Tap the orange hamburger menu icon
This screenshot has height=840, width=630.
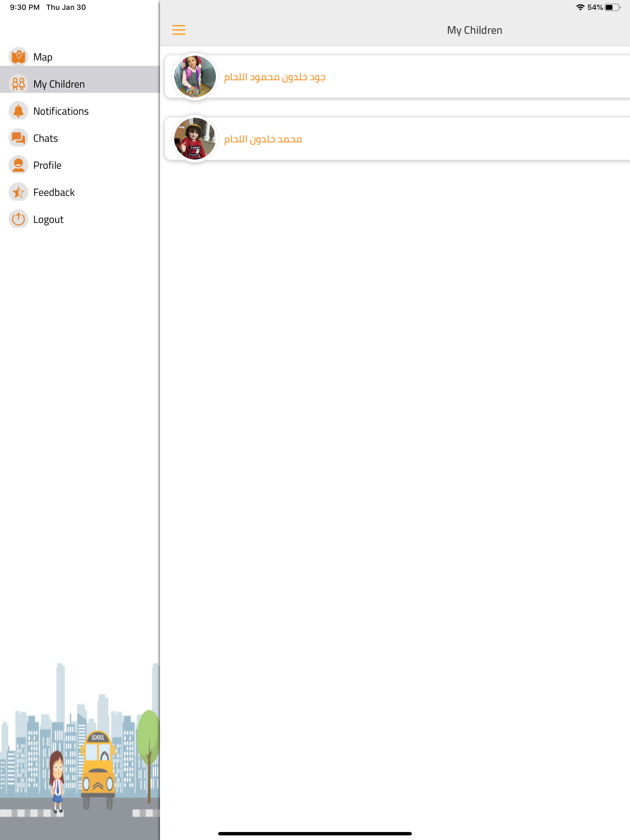click(179, 30)
